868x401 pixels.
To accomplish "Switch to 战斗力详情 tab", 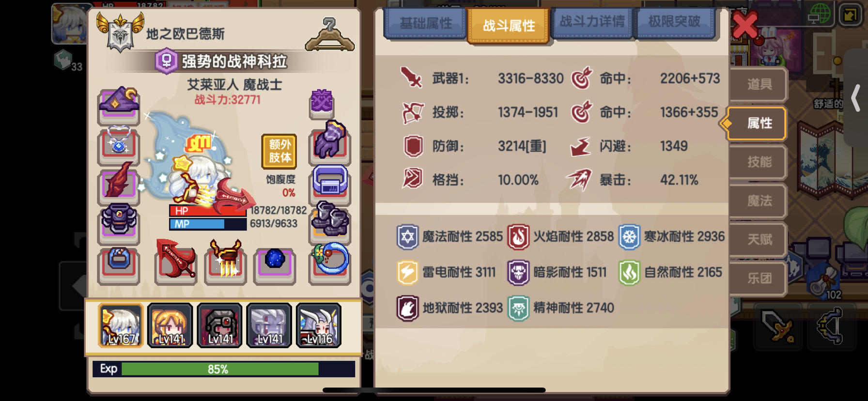I will 592,22.
